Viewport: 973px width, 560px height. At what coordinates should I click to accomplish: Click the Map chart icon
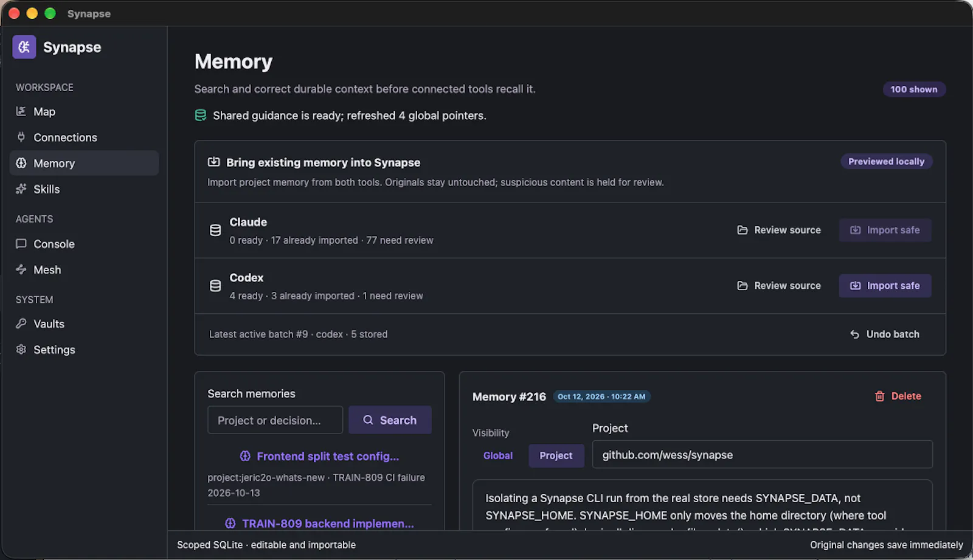tap(21, 111)
